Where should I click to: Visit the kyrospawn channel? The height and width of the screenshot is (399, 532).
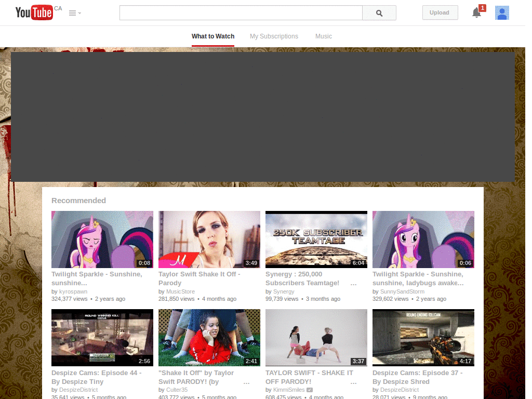[73, 291]
